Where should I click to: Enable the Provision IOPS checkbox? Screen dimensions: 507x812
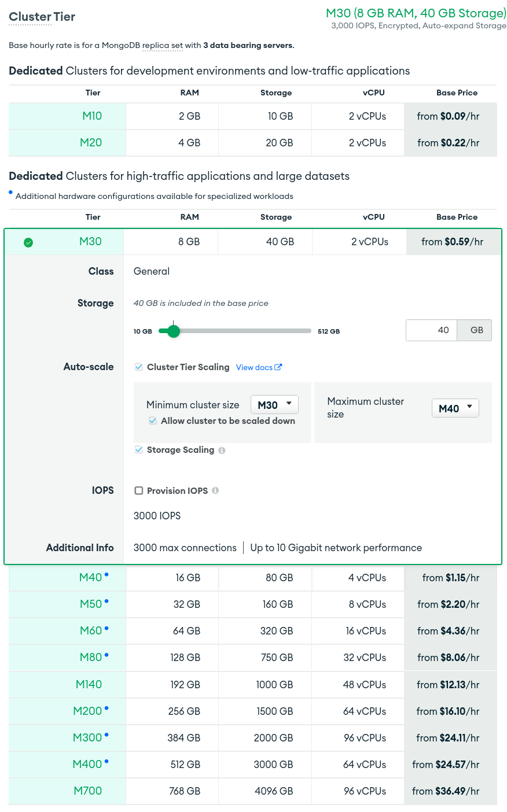pyautogui.click(x=139, y=490)
